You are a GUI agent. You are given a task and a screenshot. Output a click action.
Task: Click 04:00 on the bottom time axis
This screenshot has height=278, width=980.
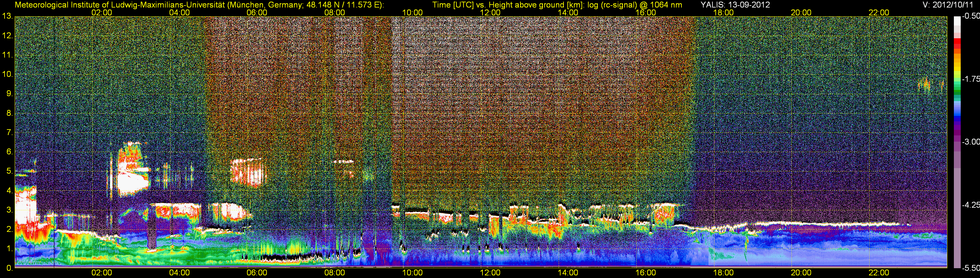(179, 273)
